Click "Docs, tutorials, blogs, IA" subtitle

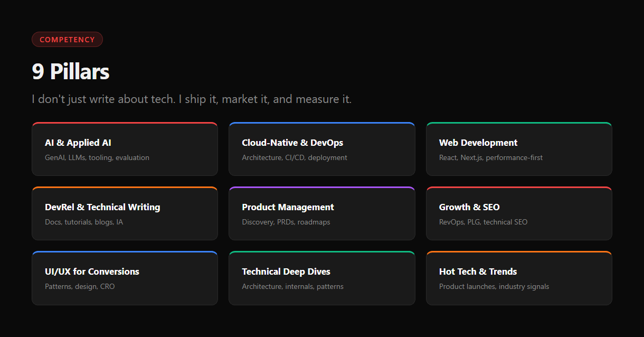pos(84,222)
